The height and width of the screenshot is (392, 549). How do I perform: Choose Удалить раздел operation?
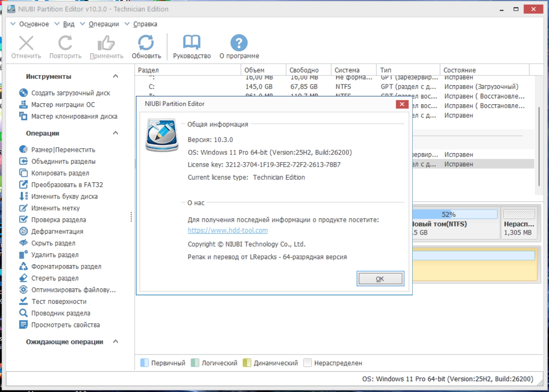49,255
